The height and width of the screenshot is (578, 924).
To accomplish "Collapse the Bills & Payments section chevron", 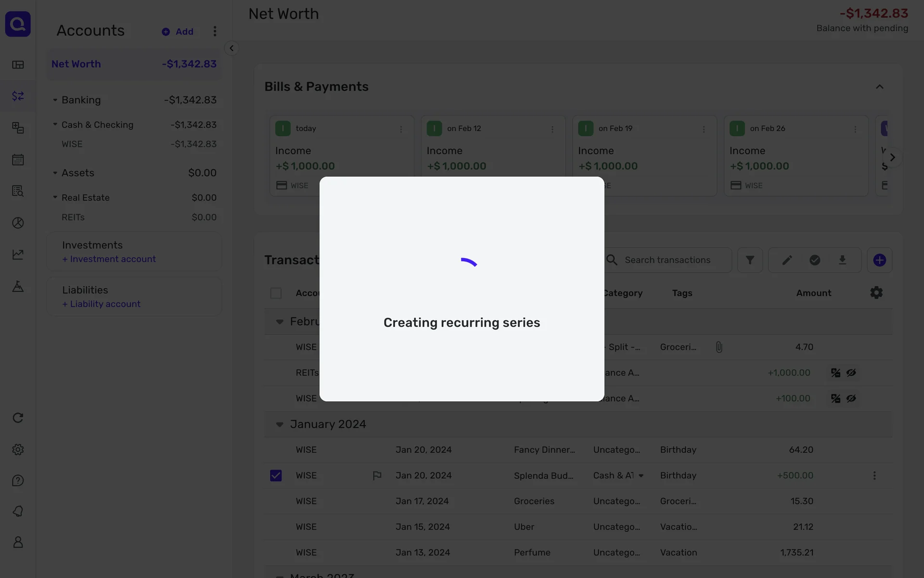I will click(879, 87).
